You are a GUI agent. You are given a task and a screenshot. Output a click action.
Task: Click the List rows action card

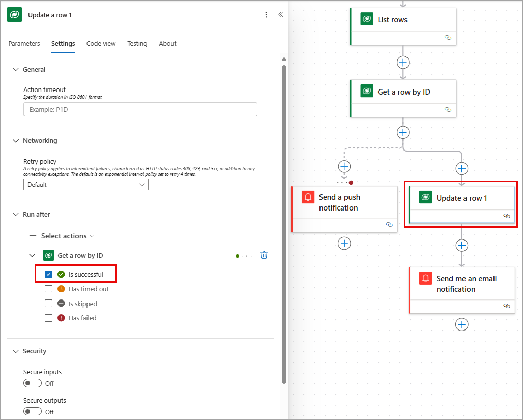(403, 19)
